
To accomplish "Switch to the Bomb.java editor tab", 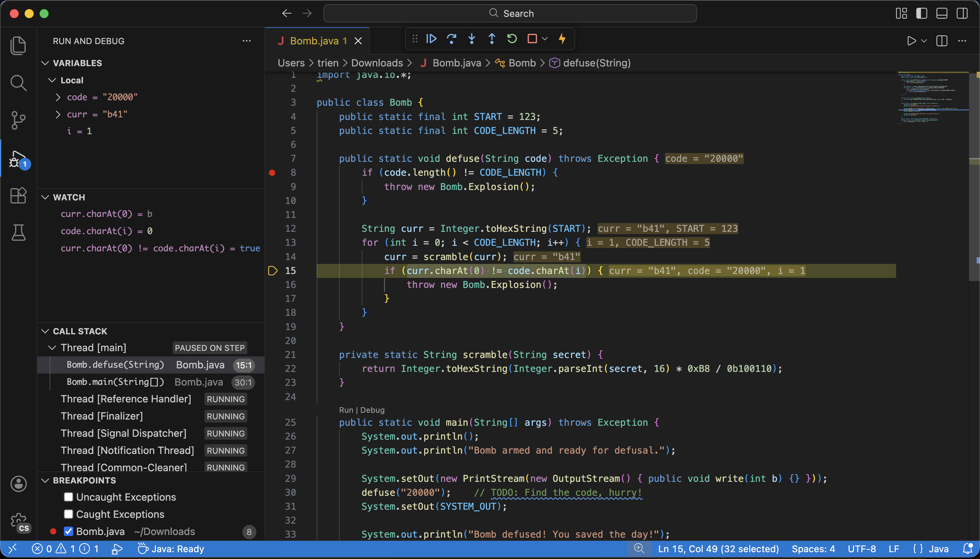I will (315, 40).
